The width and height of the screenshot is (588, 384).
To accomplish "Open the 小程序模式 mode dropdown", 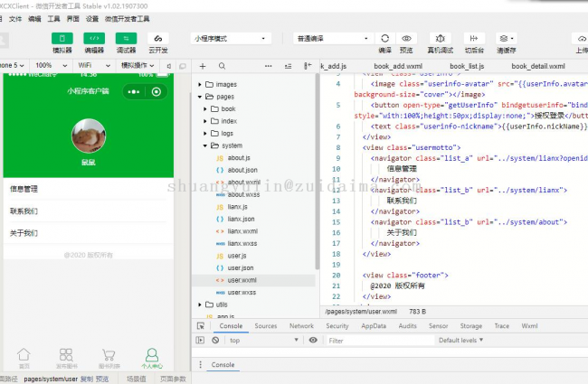I will (230, 39).
